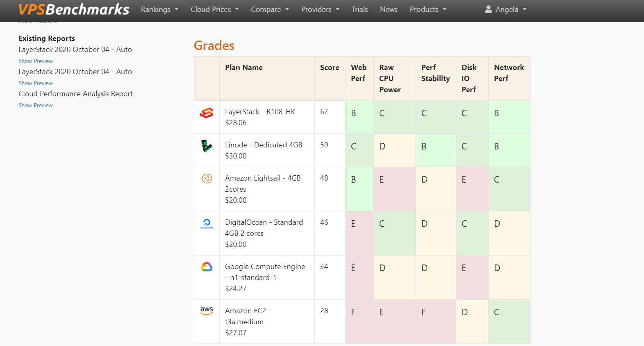Select 'Google Compute Engine - n1-standard-1' plan
644x346 pixels.
coord(265,272)
